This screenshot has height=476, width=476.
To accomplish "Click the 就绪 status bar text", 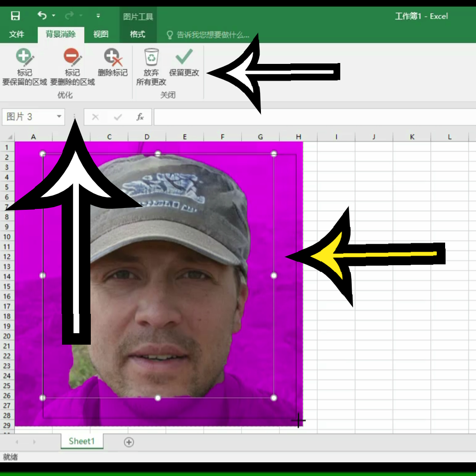I will click(x=10, y=457).
